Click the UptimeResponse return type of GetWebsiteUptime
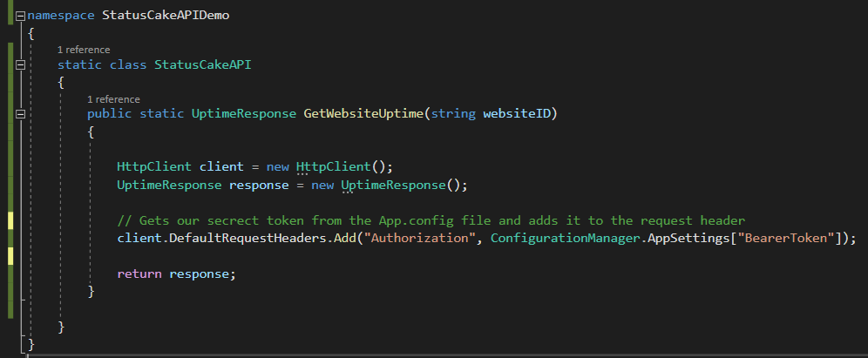This screenshot has height=358, width=868. [243, 114]
